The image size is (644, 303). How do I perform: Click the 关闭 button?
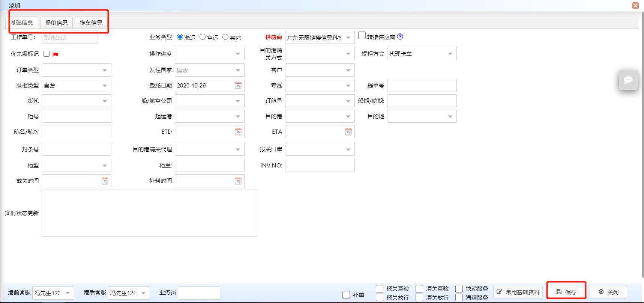(x=608, y=292)
